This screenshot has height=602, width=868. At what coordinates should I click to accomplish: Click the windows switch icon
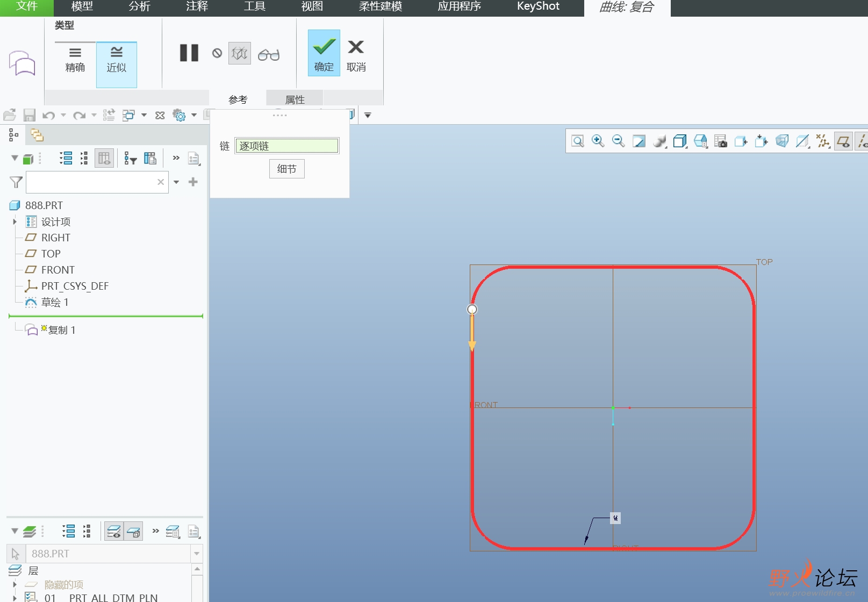[x=128, y=115]
